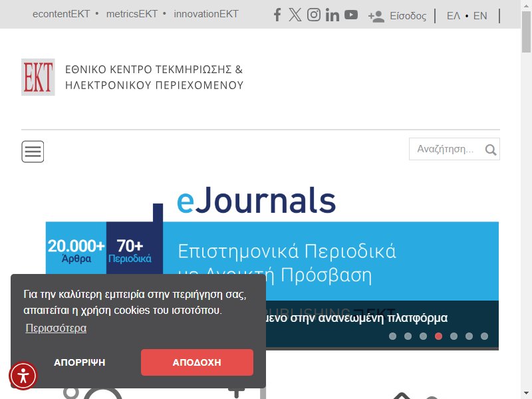Click the Είσοδος login link
532x399 pixels.
(x=408, y=16)
